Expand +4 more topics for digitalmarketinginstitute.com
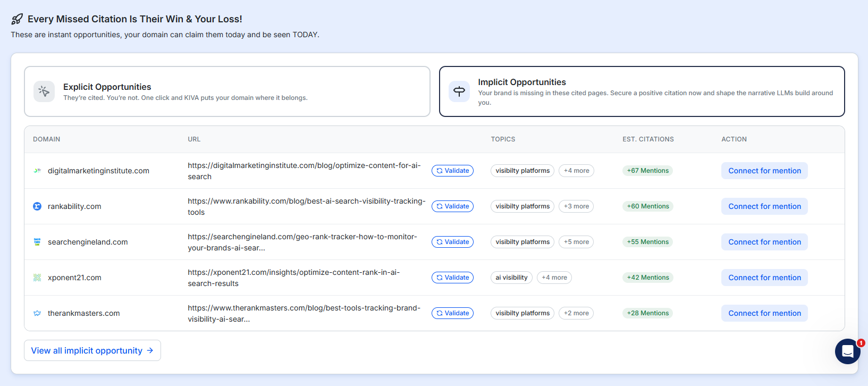This screenshot has width=868, height=386. coord(576,171)
